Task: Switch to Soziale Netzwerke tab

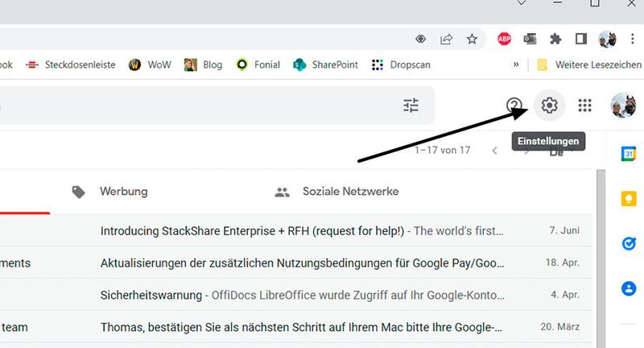Action: click(336, 192)
